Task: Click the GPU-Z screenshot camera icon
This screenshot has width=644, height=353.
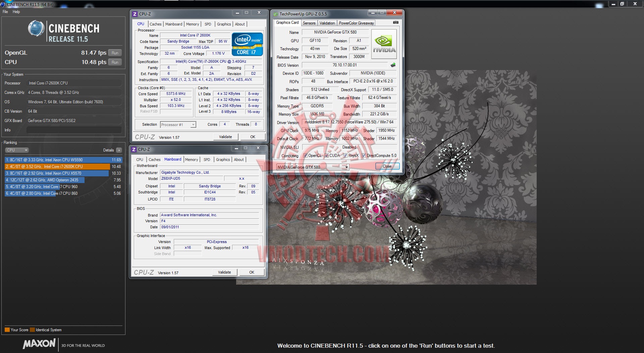Action: click(396, 22)
